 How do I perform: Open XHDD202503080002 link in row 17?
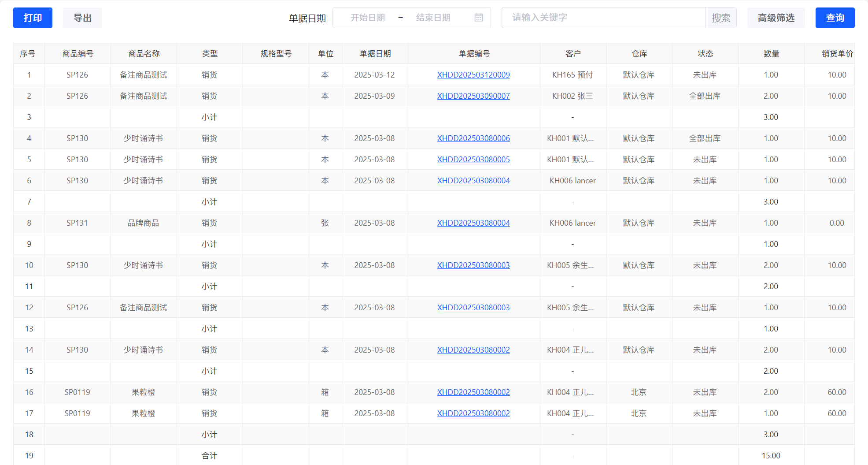(x=473, y=413)
